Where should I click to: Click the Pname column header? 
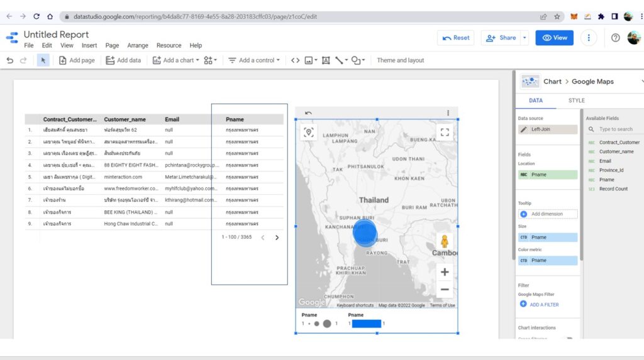tap(235, 119)
